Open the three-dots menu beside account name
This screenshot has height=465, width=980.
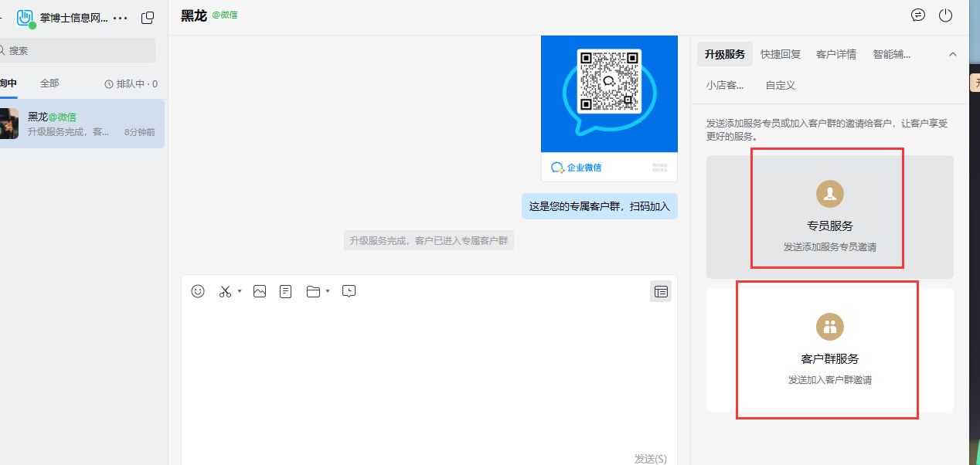tap(121, 18)
